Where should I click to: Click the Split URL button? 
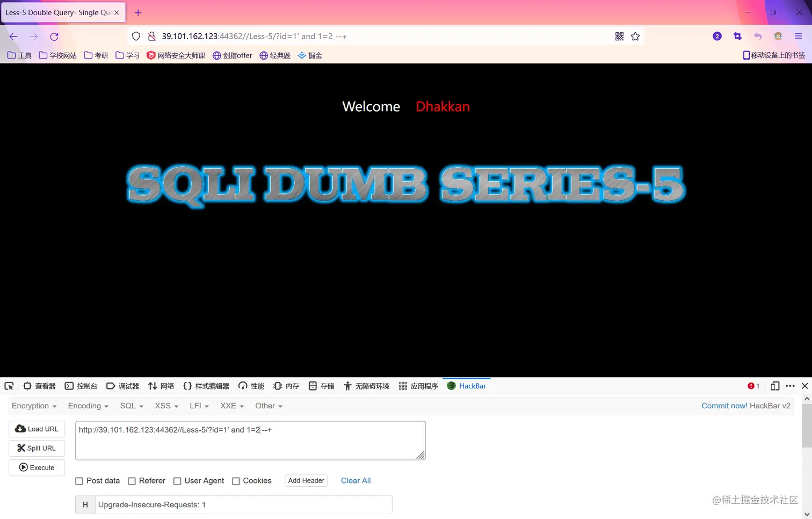coord(37,449)
